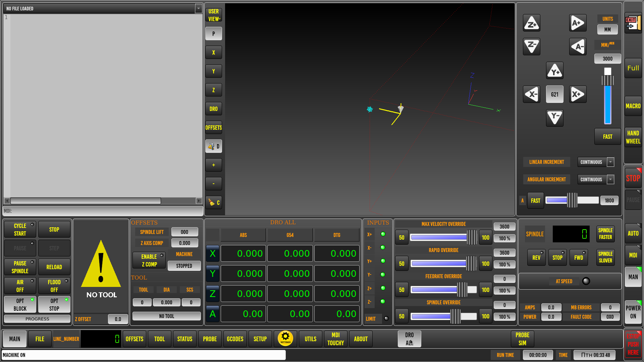Image resolution: width=644 pixels, height=362 pixels.
Task: Toggle AIR OFF coolant
Action: pos(20,286)
